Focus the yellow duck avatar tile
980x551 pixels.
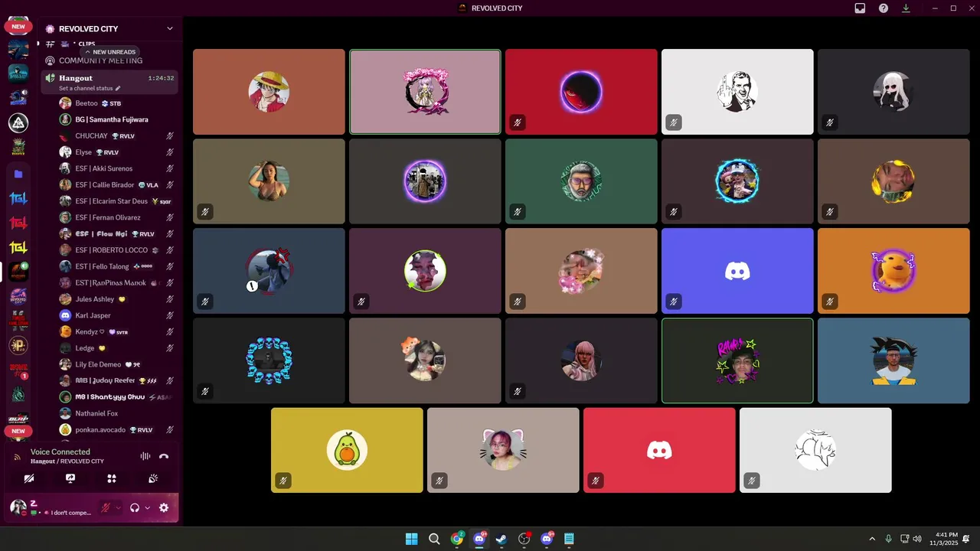893,271
